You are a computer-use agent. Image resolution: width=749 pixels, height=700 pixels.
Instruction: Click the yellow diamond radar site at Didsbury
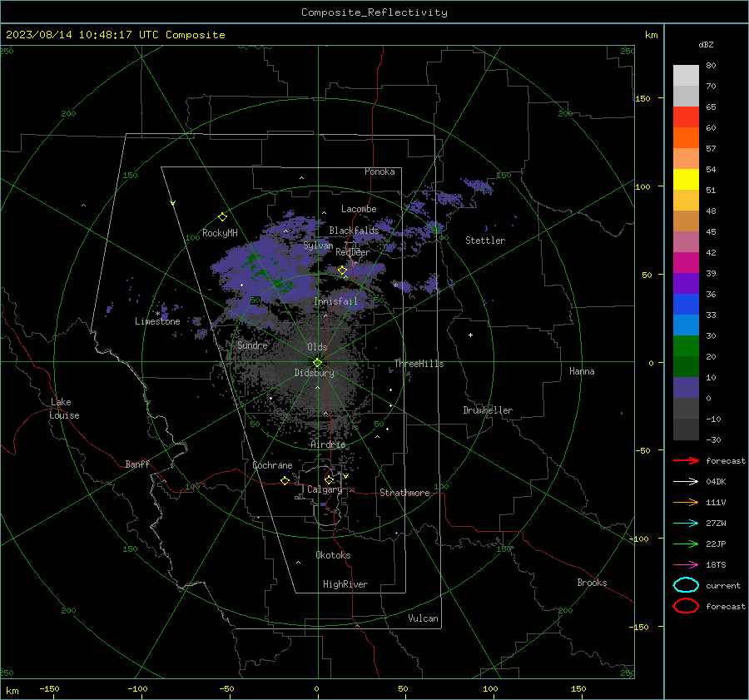click(318, 363)
